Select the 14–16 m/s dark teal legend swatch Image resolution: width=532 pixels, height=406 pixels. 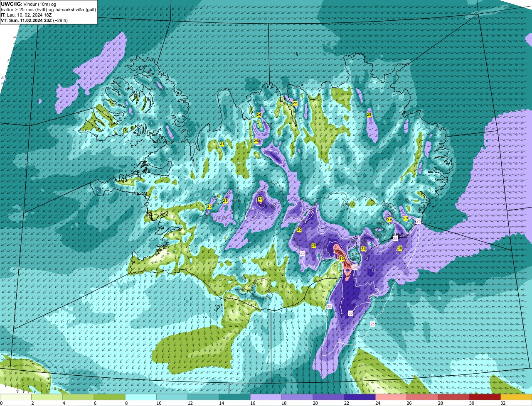click(x=235, y=397)
